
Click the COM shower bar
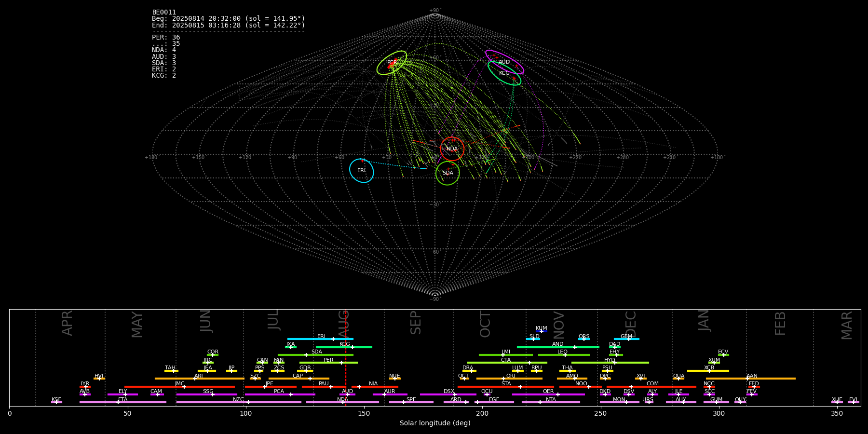tap(652, 386)
